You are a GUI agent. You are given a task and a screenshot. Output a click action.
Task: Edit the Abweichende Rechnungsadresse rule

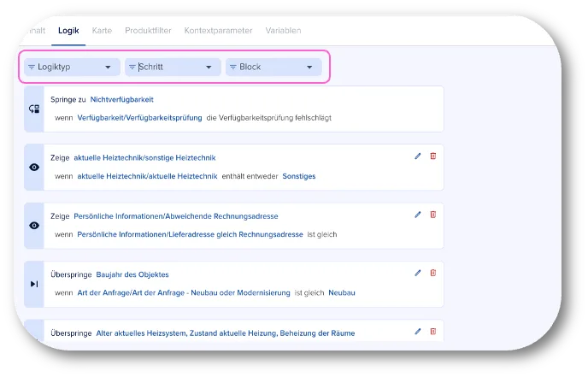click(x=418, y=215)
